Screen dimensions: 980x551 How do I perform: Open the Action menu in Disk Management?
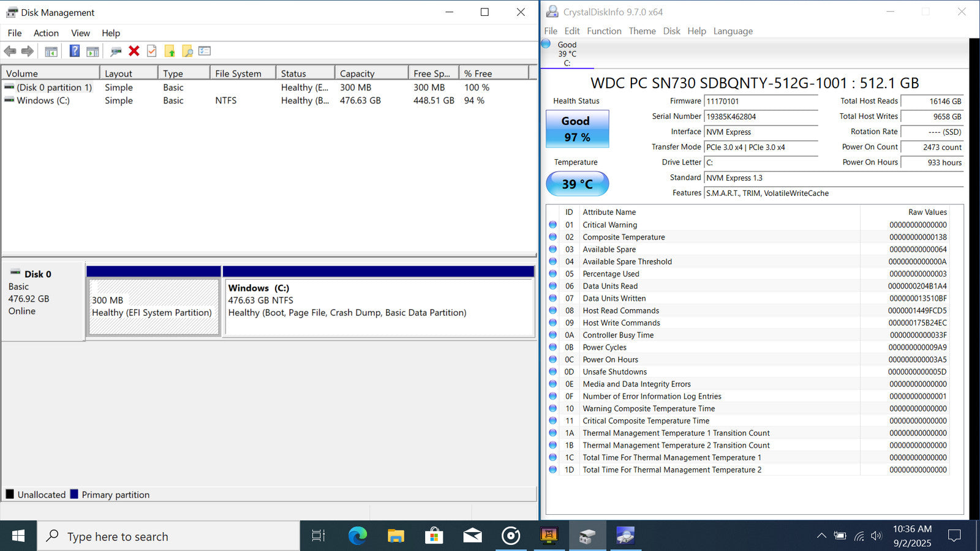click(46, 33)
